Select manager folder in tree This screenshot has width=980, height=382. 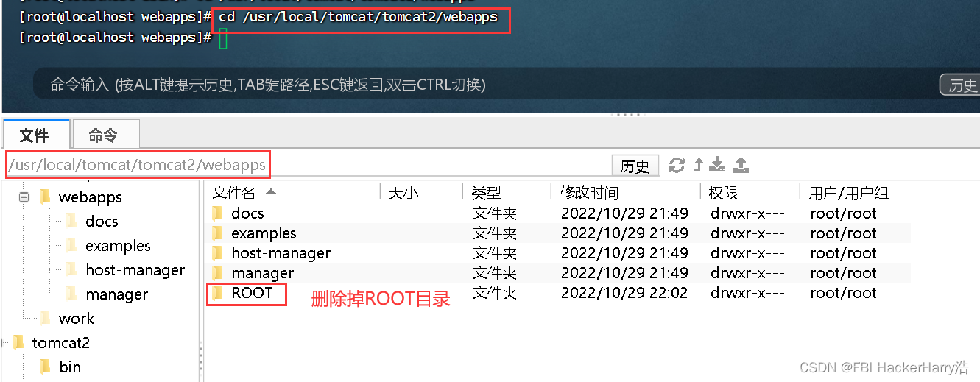(116, 294)
